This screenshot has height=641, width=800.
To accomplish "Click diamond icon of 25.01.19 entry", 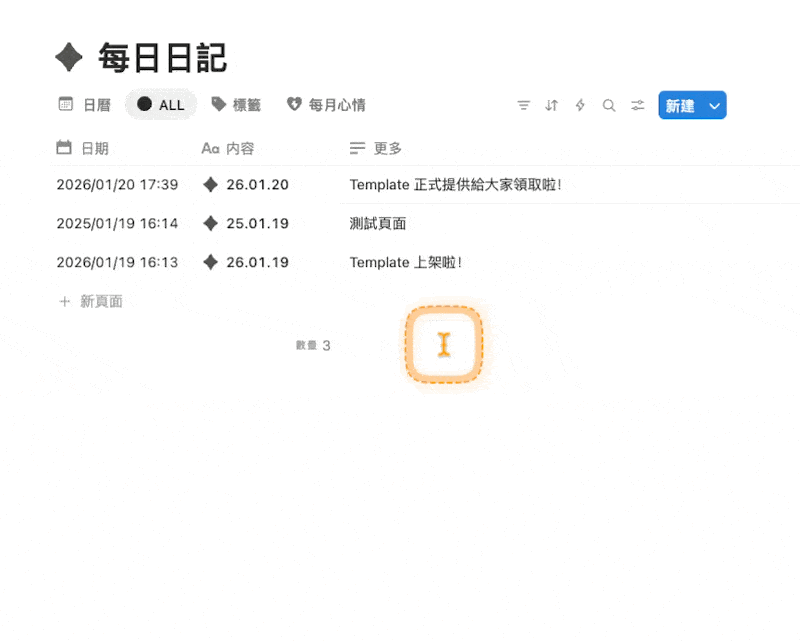I will click(x=210, y=223).
